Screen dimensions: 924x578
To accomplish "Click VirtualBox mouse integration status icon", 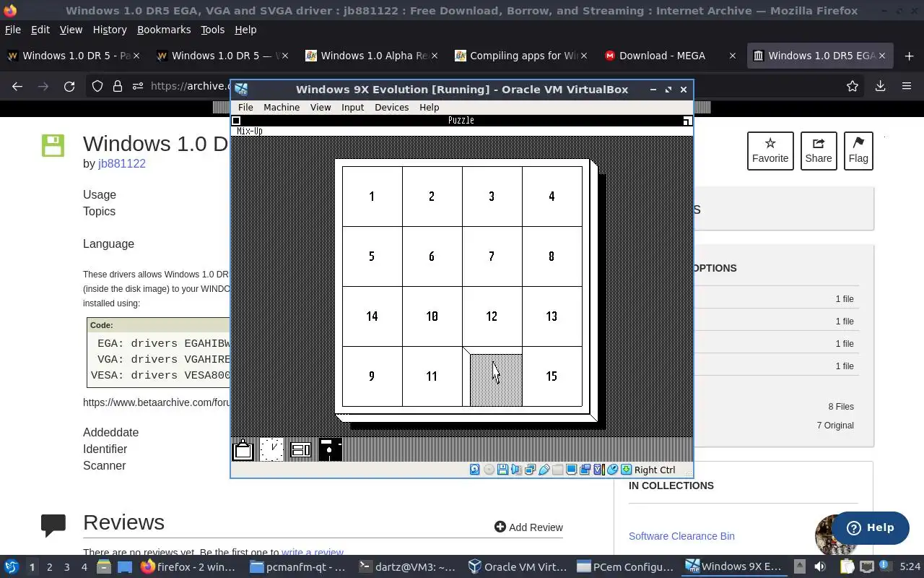I will [612, 470].
